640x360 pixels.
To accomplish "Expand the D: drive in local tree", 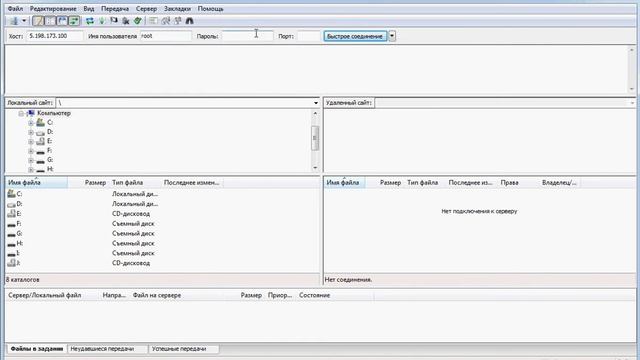I will coord(31,132).
